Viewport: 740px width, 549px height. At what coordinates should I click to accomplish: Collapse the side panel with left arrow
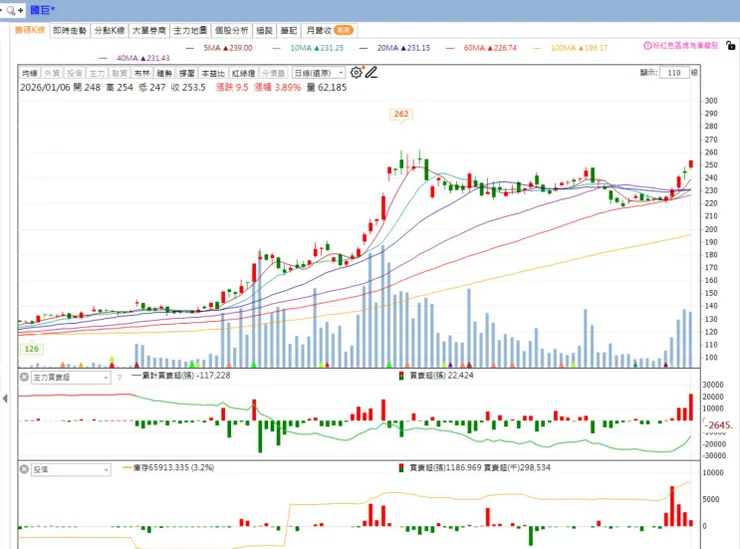5,398
